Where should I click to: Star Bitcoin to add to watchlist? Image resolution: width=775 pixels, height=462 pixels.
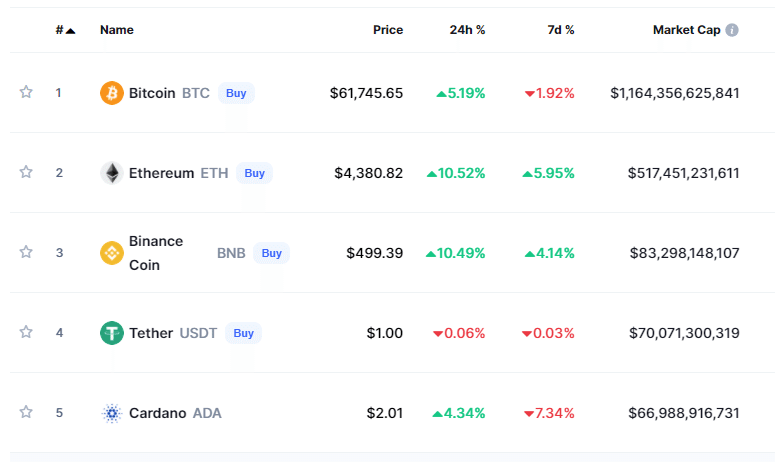26,92
